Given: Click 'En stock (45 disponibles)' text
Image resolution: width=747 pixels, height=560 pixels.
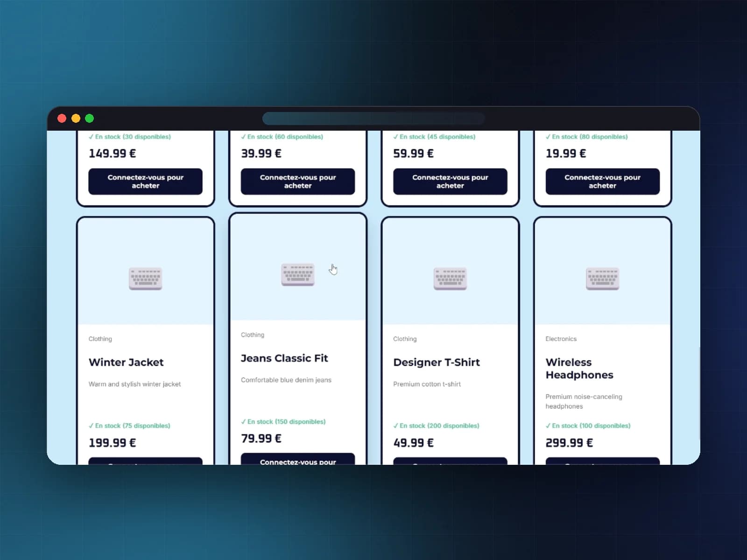Looking at the screenshot, I should (434, 137).
